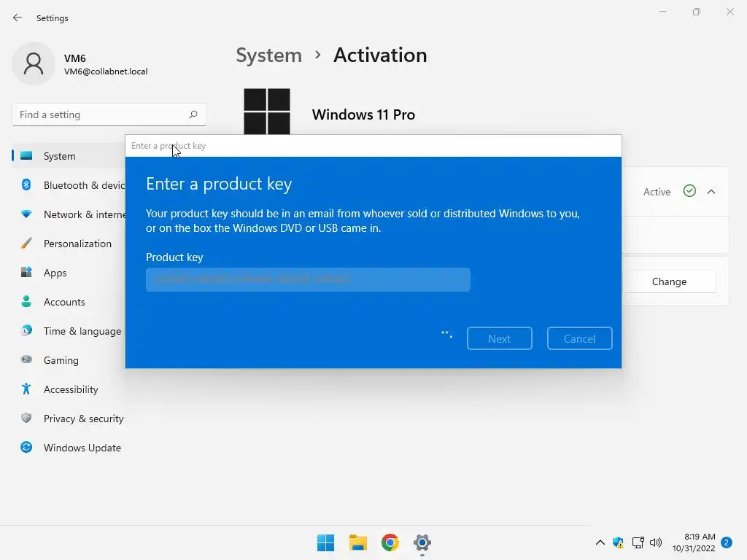747x560 pixels.
Task: Launch Google Chrome from the taskbar
Action: [x=390, y=542]
